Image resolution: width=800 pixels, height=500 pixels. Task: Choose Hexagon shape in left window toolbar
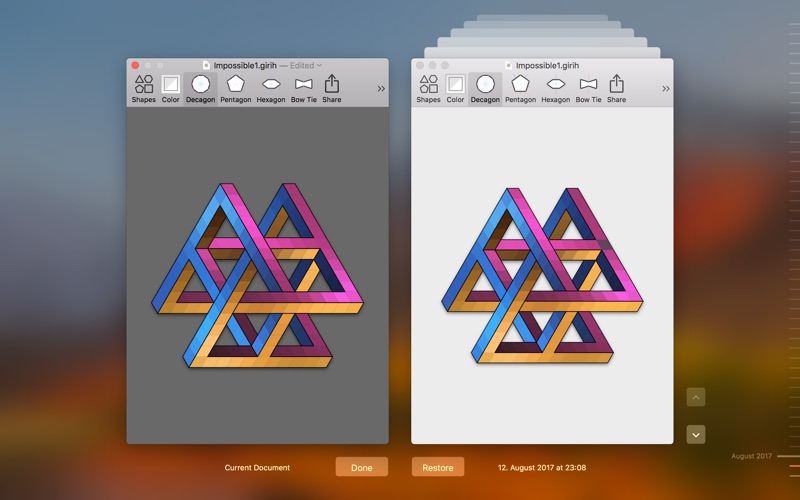pos(270,88)
